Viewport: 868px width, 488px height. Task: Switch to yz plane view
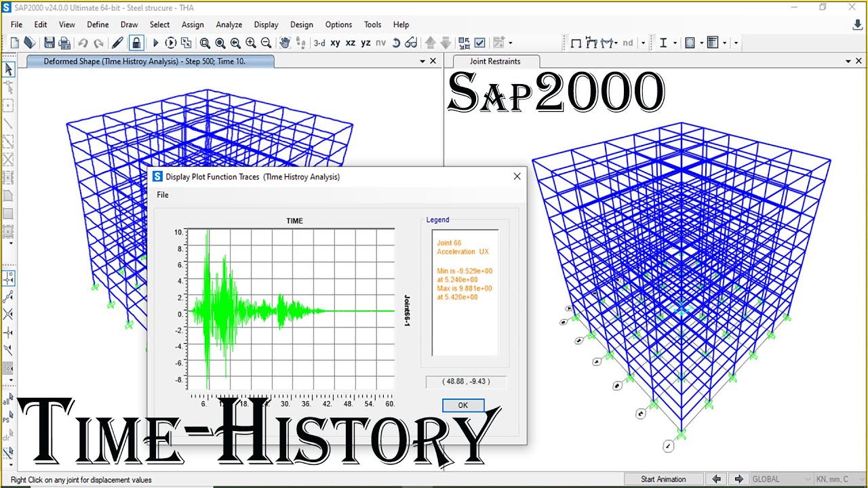[366, 43]
